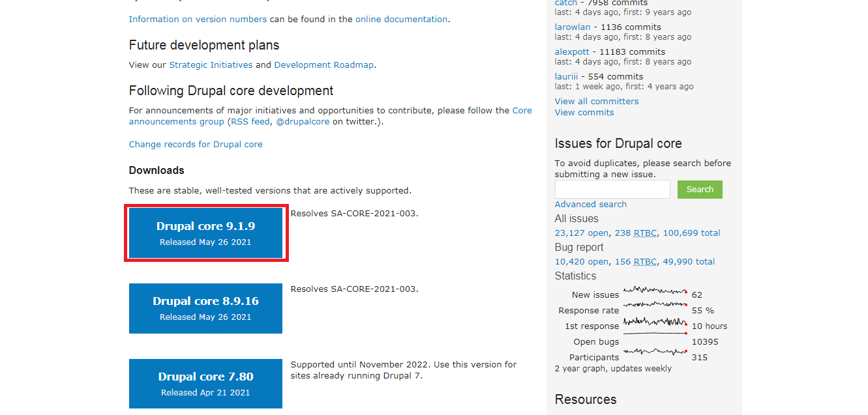The height and width of the screenshot is (415, 868).
Task: View the Strategic Initiatives page
Action: 211,64
